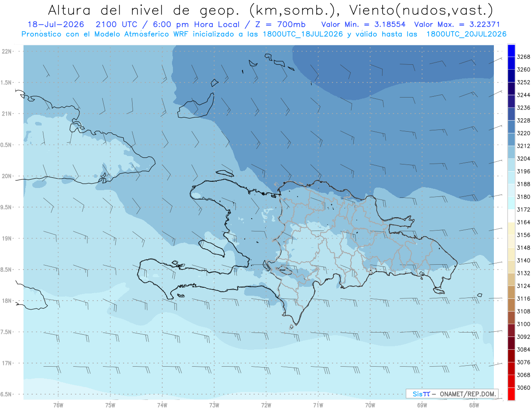Image resolution: width=532 pixels, height=411 pixels.
Task: Pick the color bar segment between 3204 and 3212
Action: tap(511, 152)
